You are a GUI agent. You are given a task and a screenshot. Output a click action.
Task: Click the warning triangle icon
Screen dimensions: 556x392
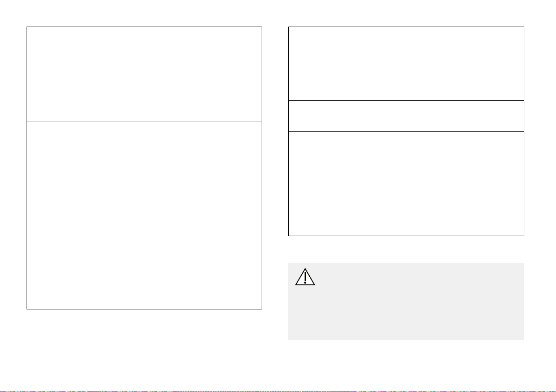305,277
